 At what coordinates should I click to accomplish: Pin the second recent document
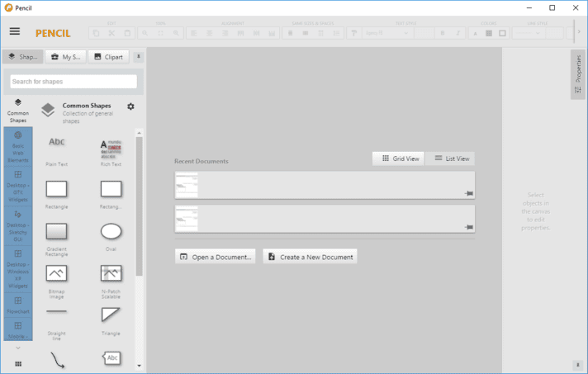pos(469,227)
